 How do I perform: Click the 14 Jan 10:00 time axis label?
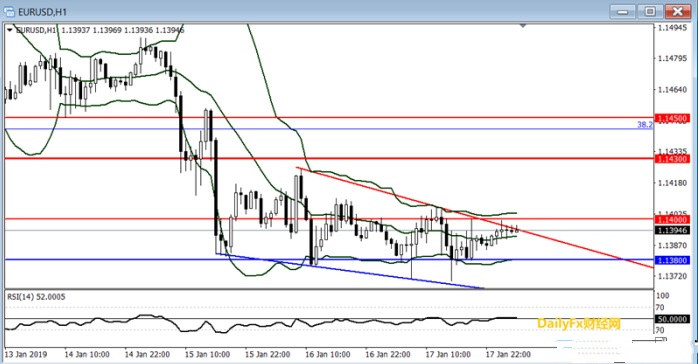(x=87, y=355)
